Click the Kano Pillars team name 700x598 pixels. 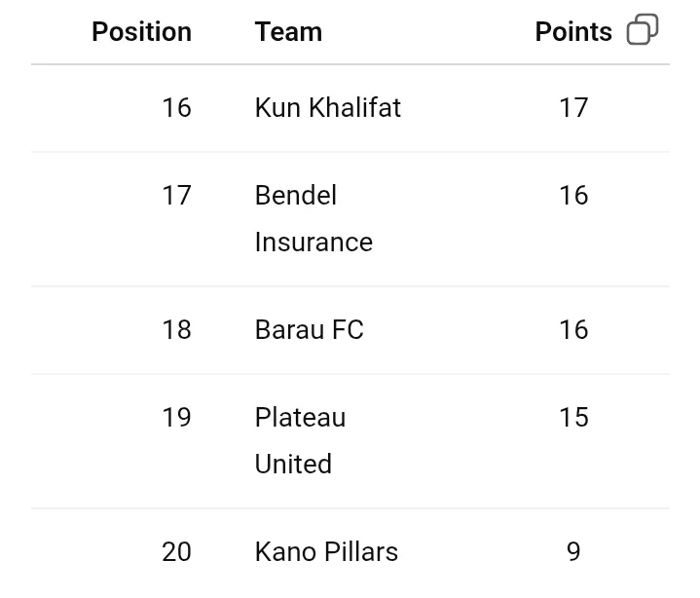326,551
